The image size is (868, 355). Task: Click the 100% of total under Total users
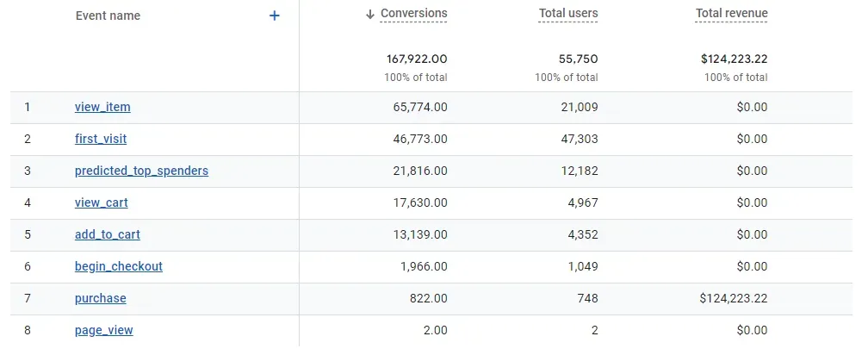pyautogui.click(x=567, y=78)
